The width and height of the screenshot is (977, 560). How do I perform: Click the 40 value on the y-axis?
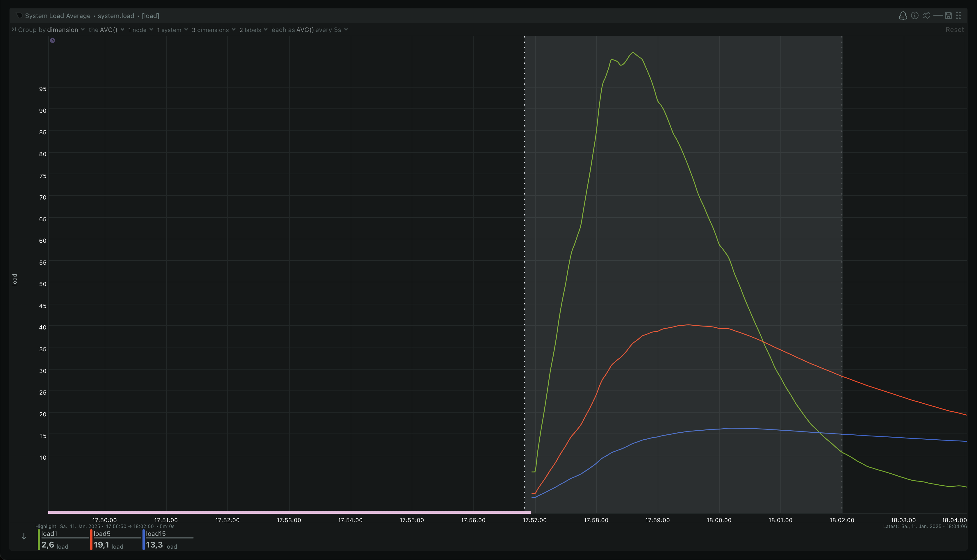[43, 327]
